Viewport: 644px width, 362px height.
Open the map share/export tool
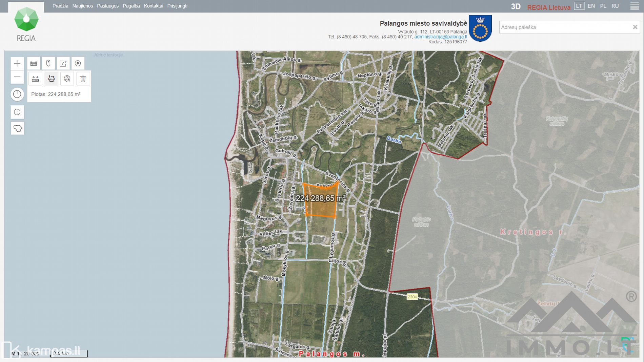click(x=63, y=63)
